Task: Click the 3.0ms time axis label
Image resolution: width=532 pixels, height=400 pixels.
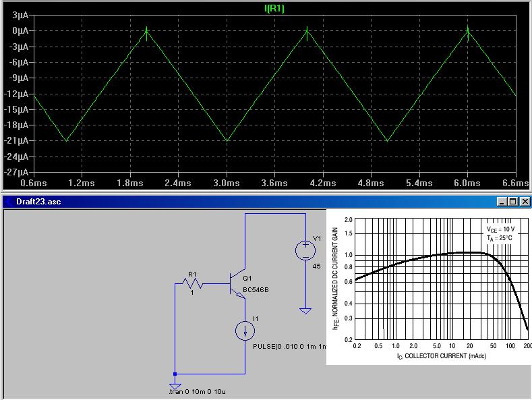Action: pos(227,183)
